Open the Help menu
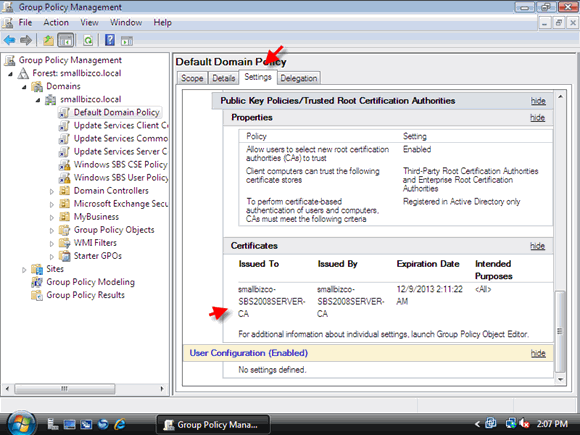Image resolution: width=580 pixels, height=435 pixels. point(162,23)
